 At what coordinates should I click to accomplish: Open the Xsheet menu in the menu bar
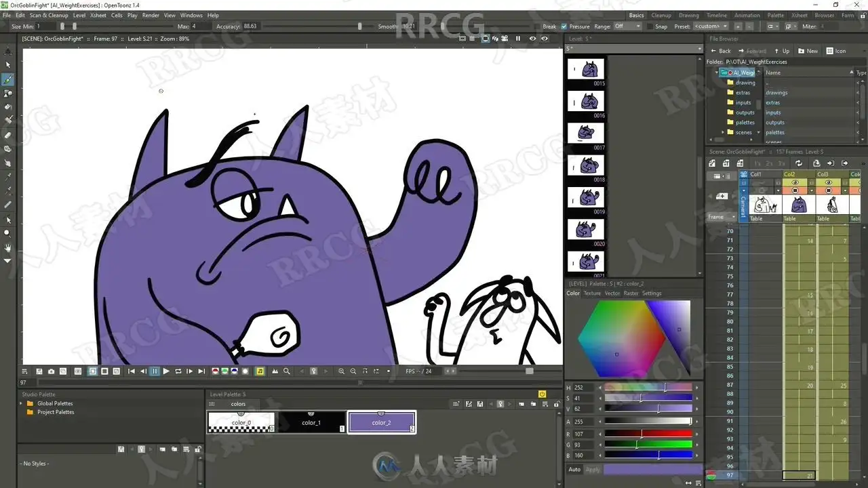point(98,15)
